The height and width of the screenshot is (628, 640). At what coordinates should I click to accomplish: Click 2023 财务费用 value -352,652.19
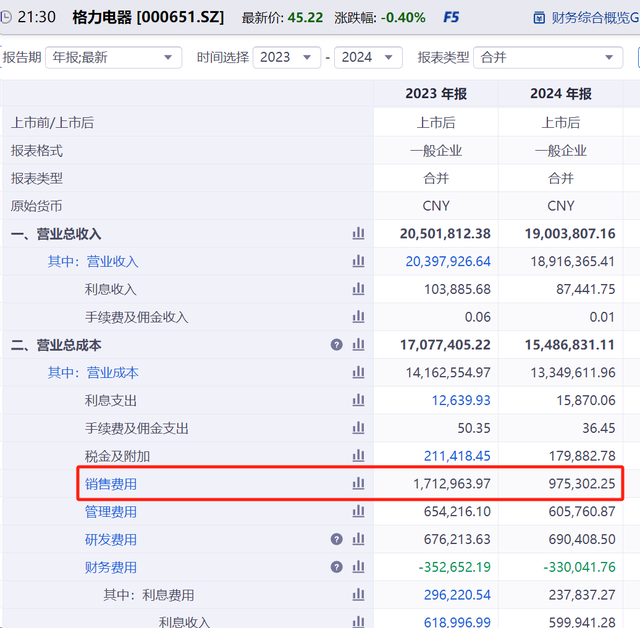pos(455,567)
